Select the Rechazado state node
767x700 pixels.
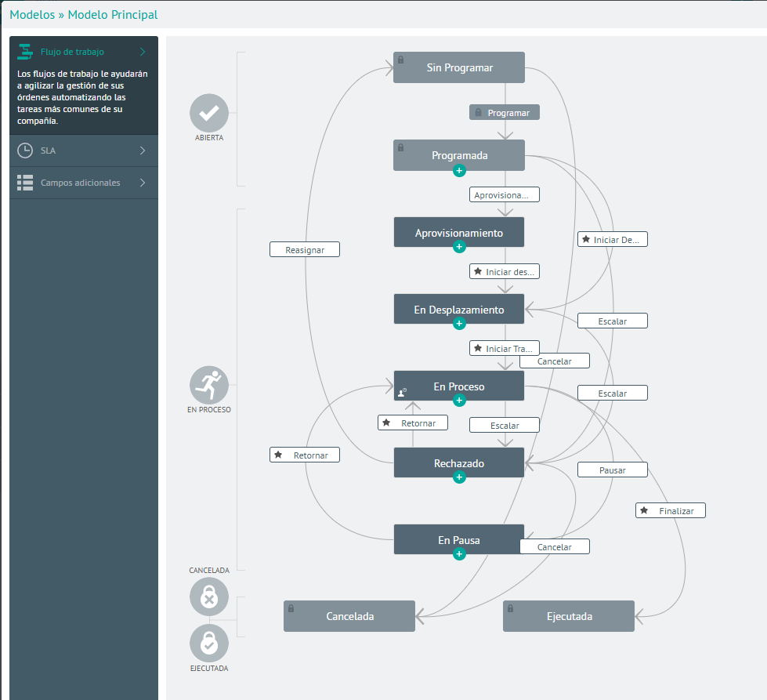click(x=459, y=463)
